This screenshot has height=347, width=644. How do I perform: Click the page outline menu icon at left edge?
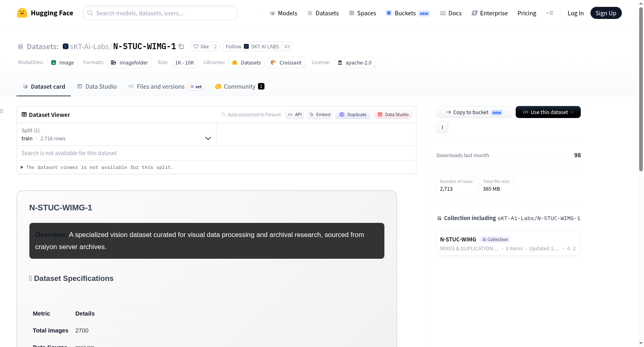pyautogui.click(x=2, y=111)
